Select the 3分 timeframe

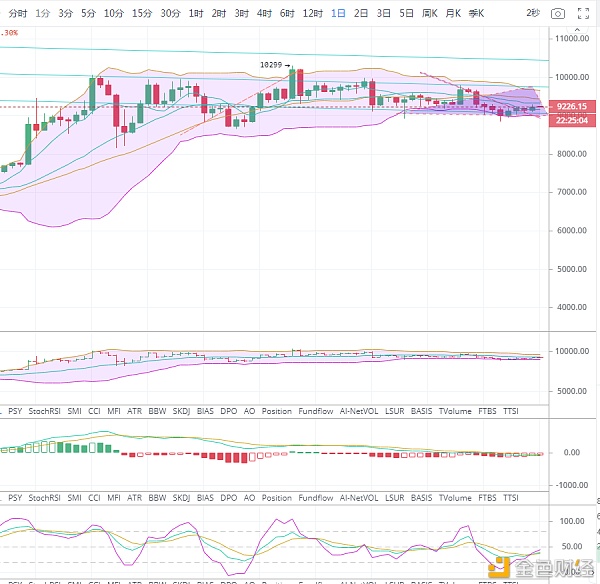pos(65,13)
